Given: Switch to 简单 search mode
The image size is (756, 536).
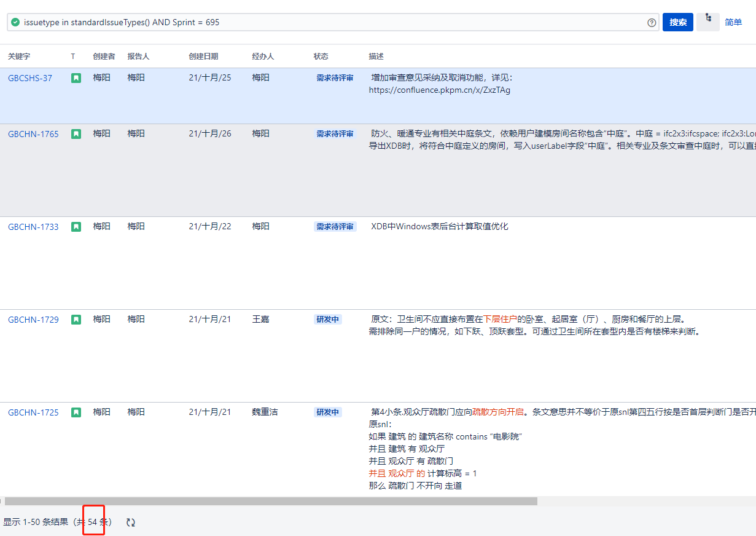Looking at the screenshot, I should click(733, 22).
